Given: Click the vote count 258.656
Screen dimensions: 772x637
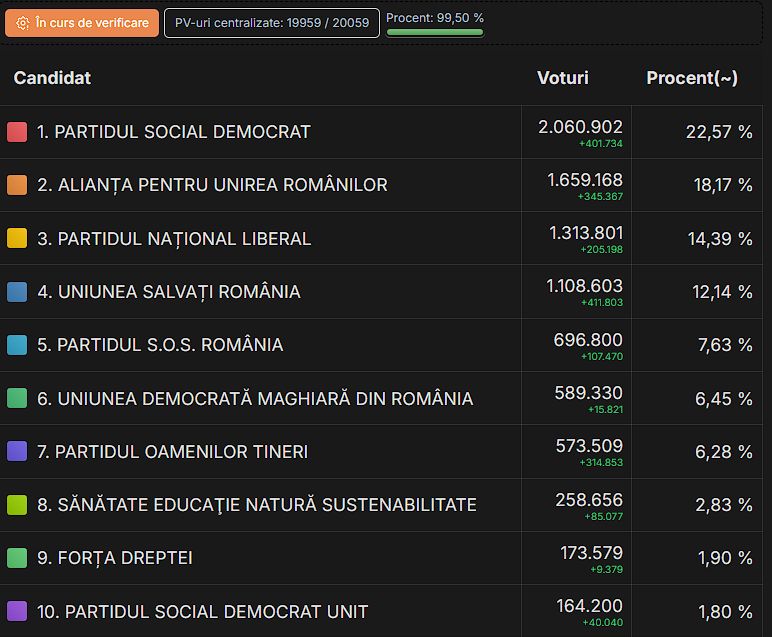Looking at the screenshot, I should 589,500.
